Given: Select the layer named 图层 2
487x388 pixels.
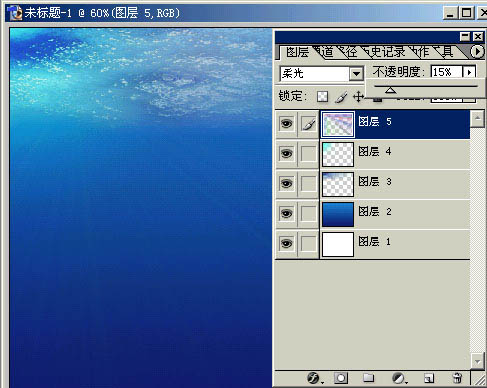Looking at the screenshot, I should [x=375, y=212].
